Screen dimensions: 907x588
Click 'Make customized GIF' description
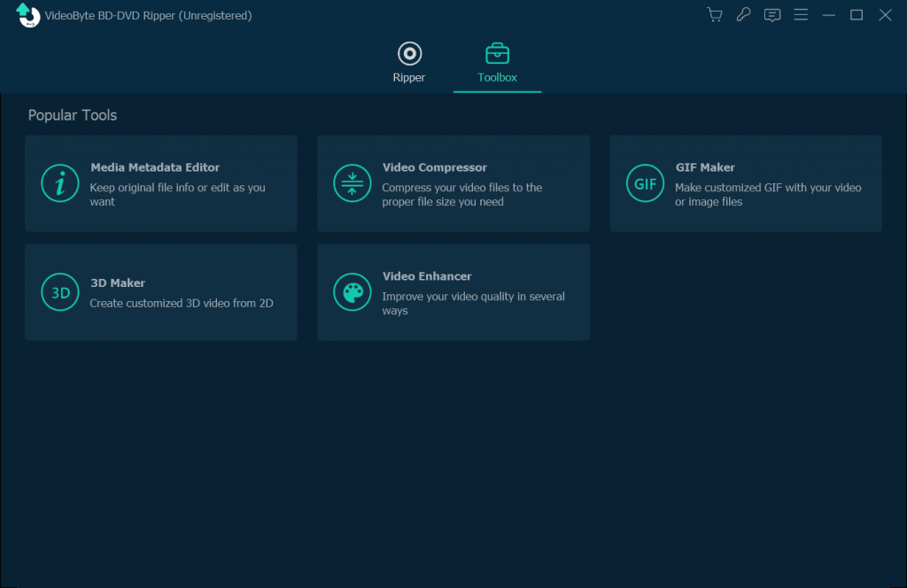coord(768,194)
